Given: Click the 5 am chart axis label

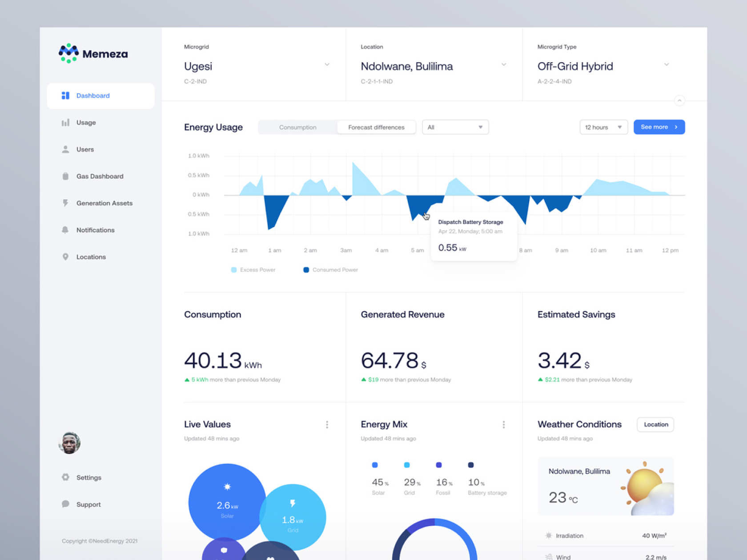Looking at the screenshot, I should [x=417, y=250].
